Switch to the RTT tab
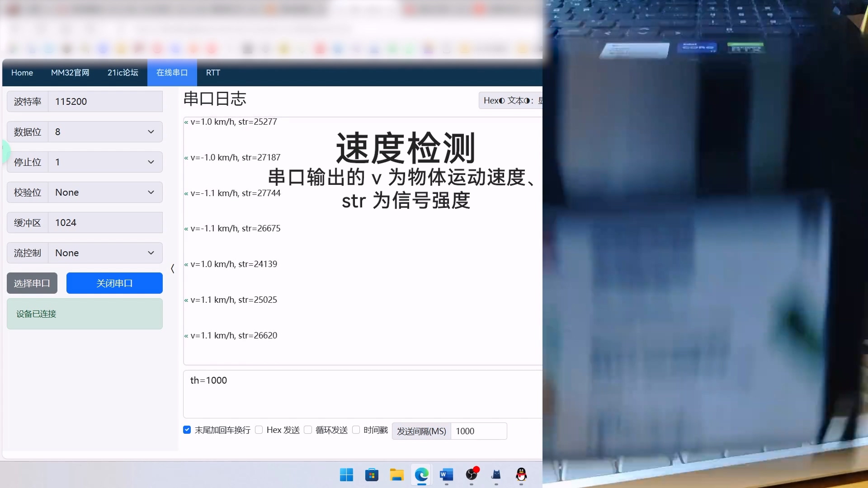868x488 pixels. (213, 73)
